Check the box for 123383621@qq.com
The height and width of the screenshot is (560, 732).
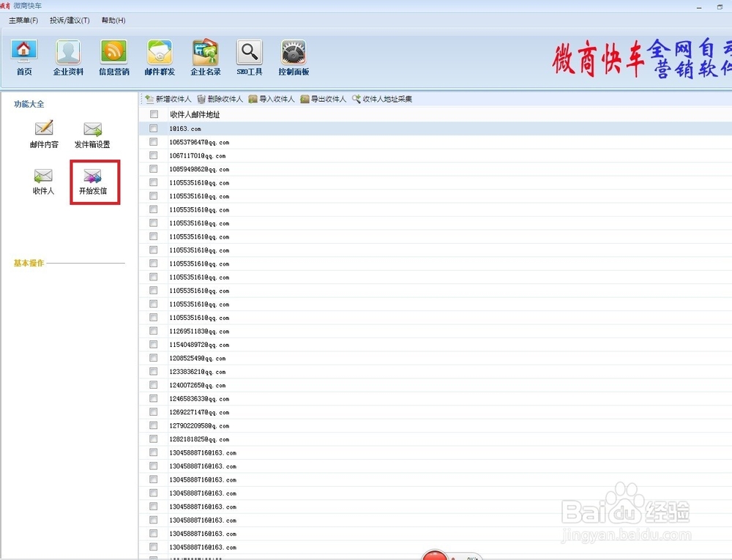(154, 371)
